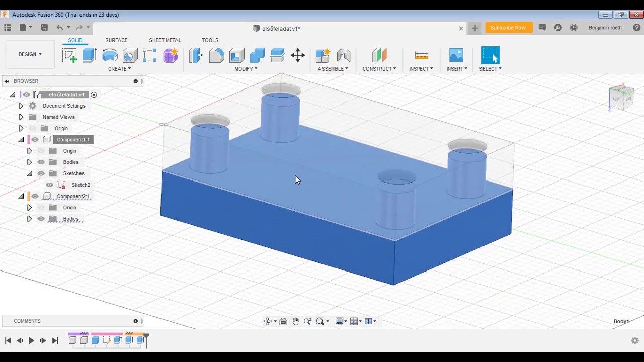Viewport: 644px width, 362px height.
Task: Open the INSPECT dropdown menu
Action: click(x=421, y=69)
